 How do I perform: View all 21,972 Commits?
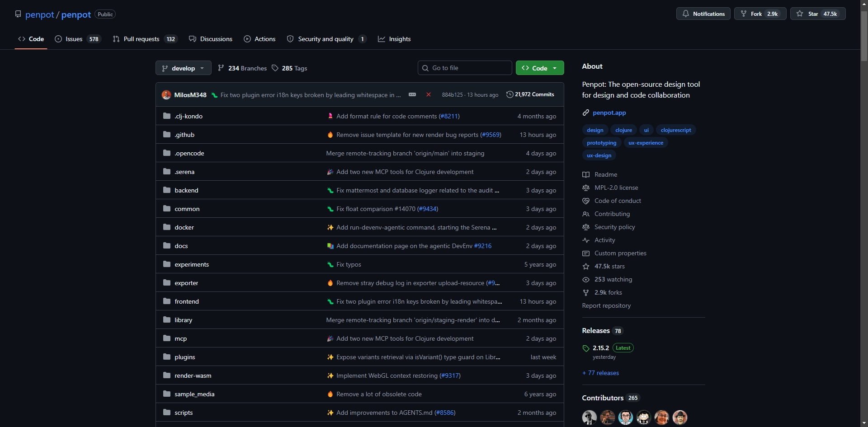[x=530, y=94]
